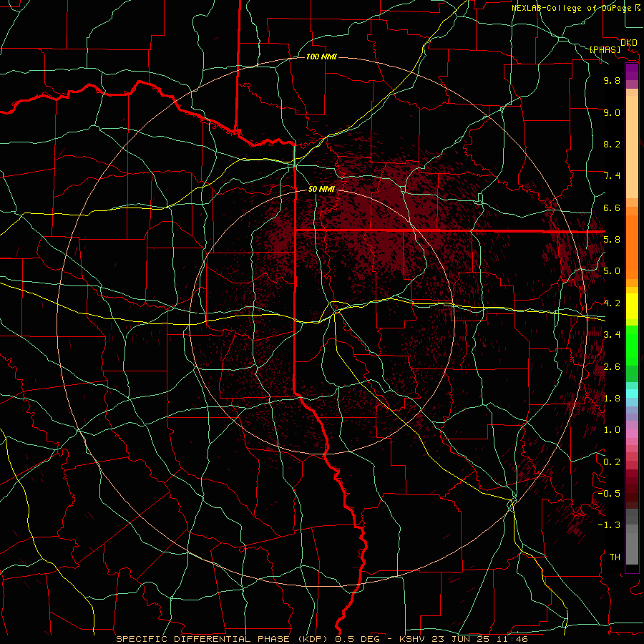The image size is (644, 644).
Task: Pick the yellow band of the color scale
Action: tap(632, 306)
